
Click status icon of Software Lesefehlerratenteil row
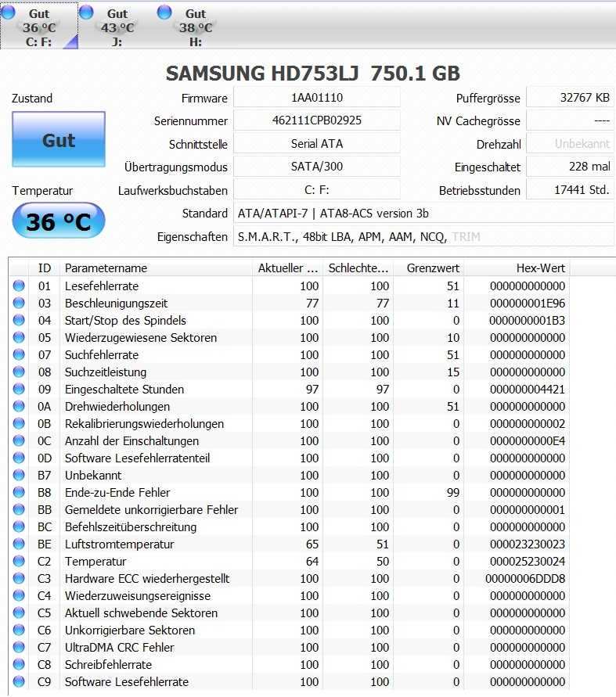19,458
